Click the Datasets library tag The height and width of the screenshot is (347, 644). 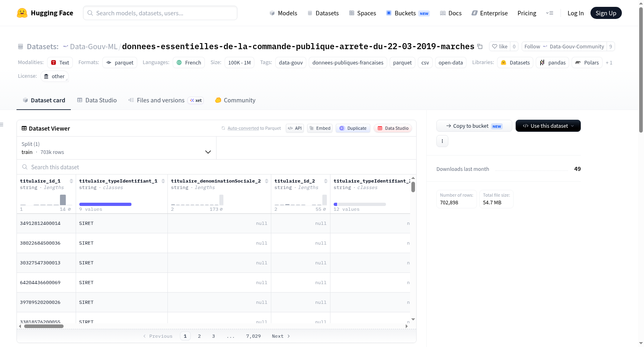pyautogui.click(x=515, y=62)
